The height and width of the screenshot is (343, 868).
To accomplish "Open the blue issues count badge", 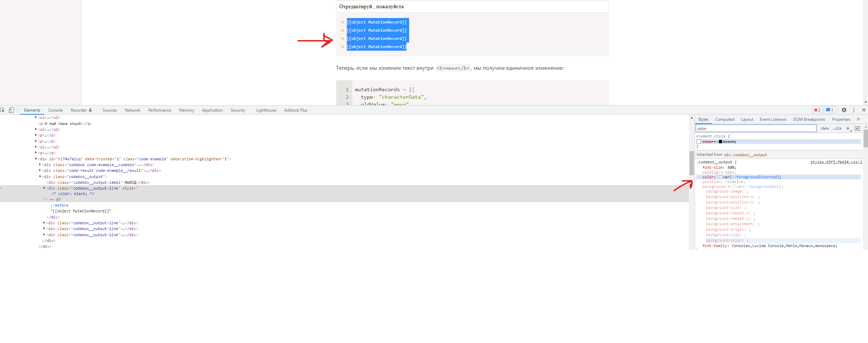I will pyautogui.click(x=830, y=110).
